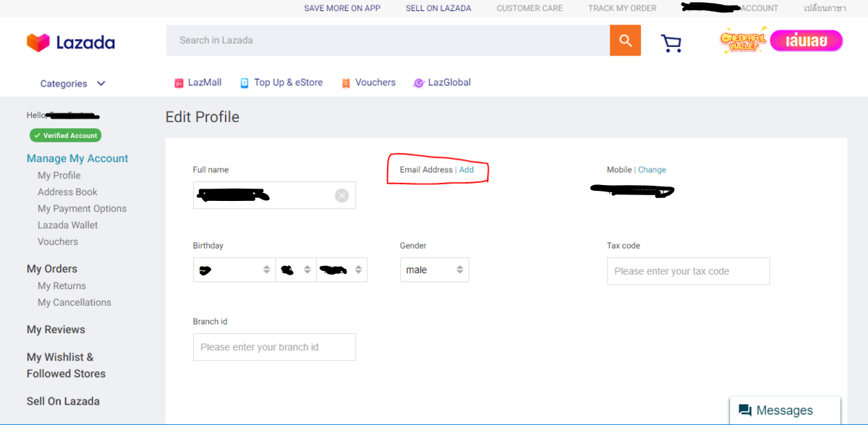Open Customer Care menu
868x425 pixels.
[x=529, y=9]
